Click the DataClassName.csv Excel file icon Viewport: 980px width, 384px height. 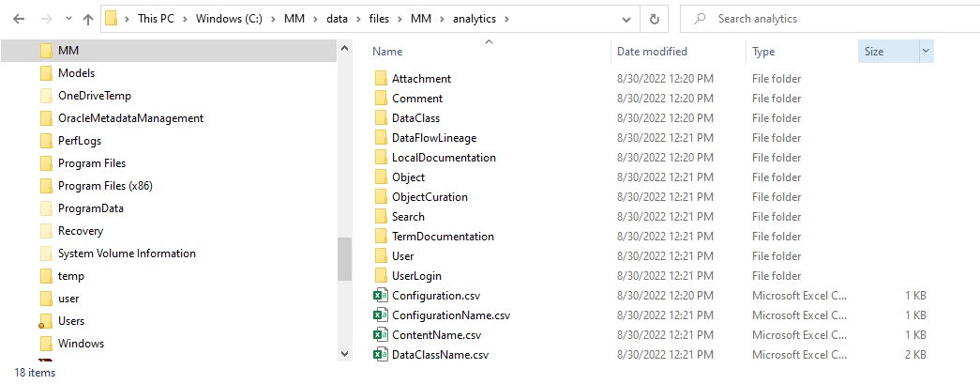click(x=380, y=355)
